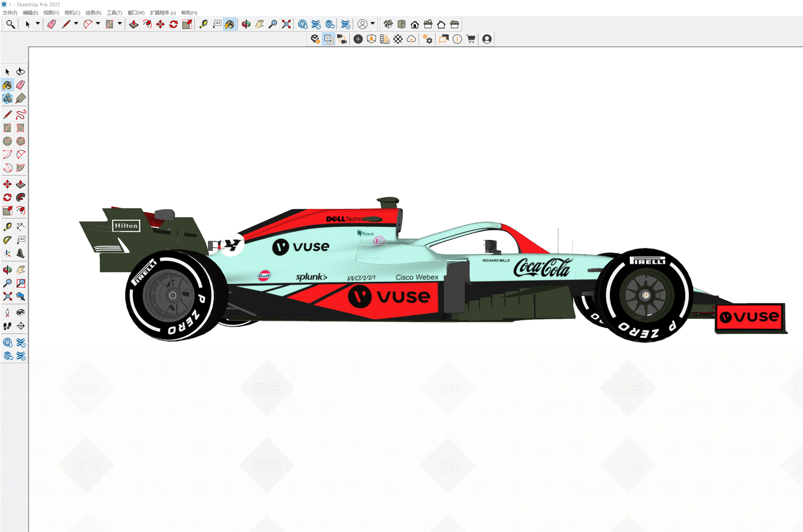Select the Look Around eye tool
The width and height of the screenshot is (803, 532).
[21, 313]
